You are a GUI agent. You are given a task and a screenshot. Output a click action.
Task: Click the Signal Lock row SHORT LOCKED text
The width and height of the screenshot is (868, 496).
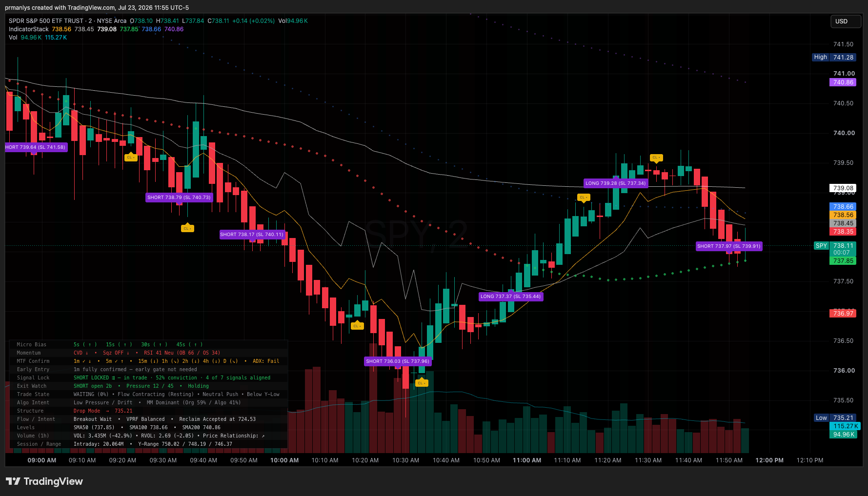[91, 378]
